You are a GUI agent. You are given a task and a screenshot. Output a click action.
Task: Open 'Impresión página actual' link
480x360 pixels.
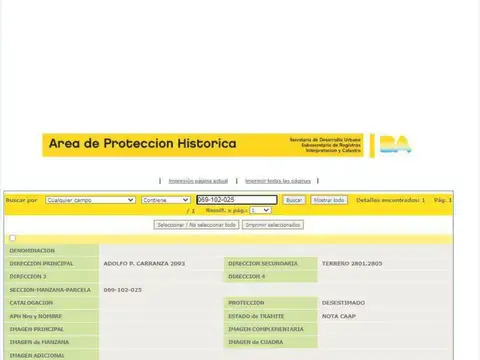[198, 181]
